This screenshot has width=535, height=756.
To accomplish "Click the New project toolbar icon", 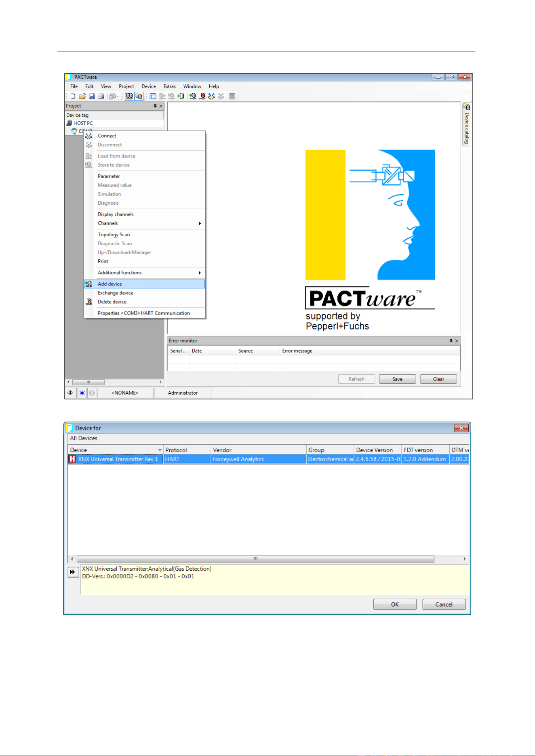I will pos(73,96).
